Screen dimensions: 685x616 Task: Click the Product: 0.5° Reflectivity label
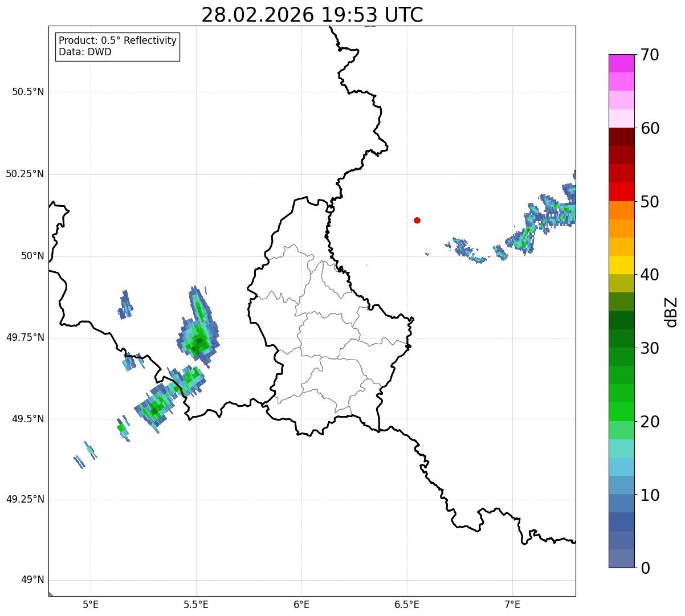pyautogui.click(x=117, y=40)
